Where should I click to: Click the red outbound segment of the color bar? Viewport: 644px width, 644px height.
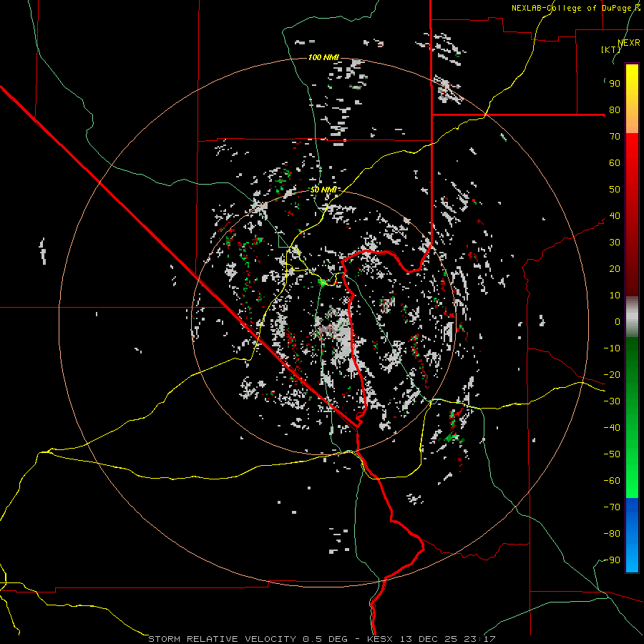pos(632,215)
